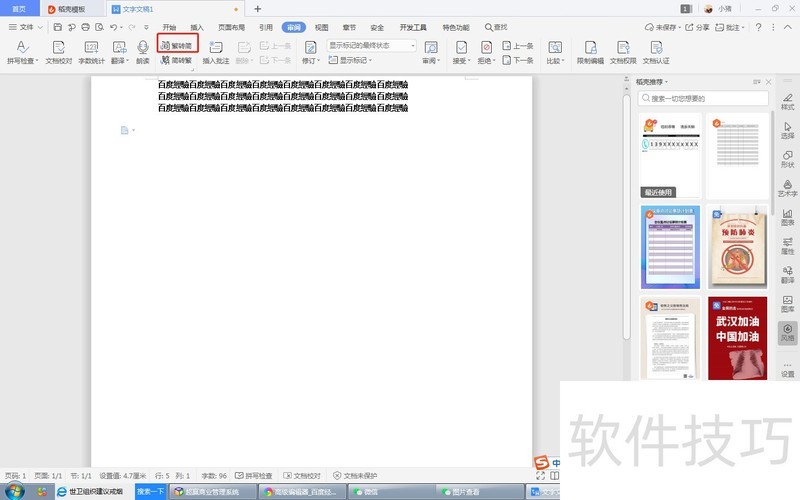Viewport: 800px width, 500px height.
Task: Collapse the ribbon with the chevron arrow
Action: coord(789,27)
